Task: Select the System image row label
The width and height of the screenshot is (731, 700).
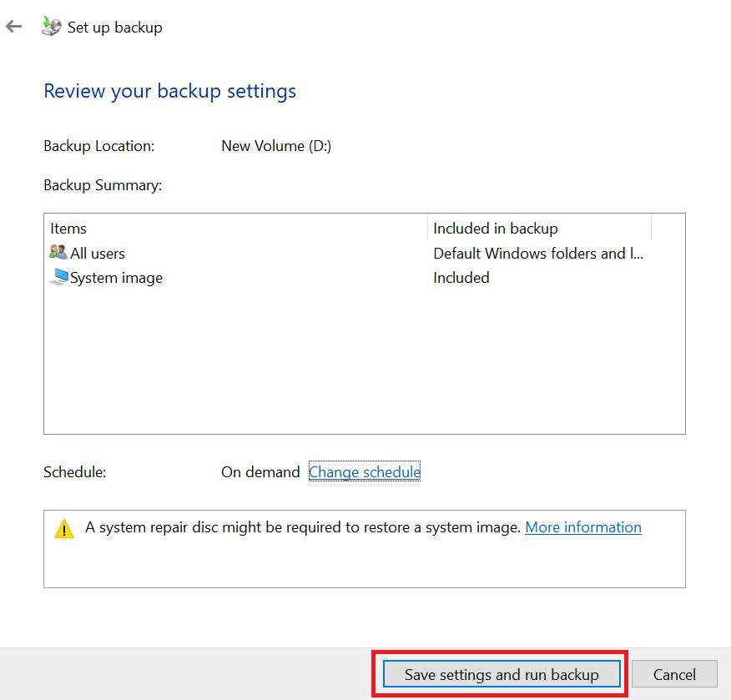Action: [x=116, y=278]
